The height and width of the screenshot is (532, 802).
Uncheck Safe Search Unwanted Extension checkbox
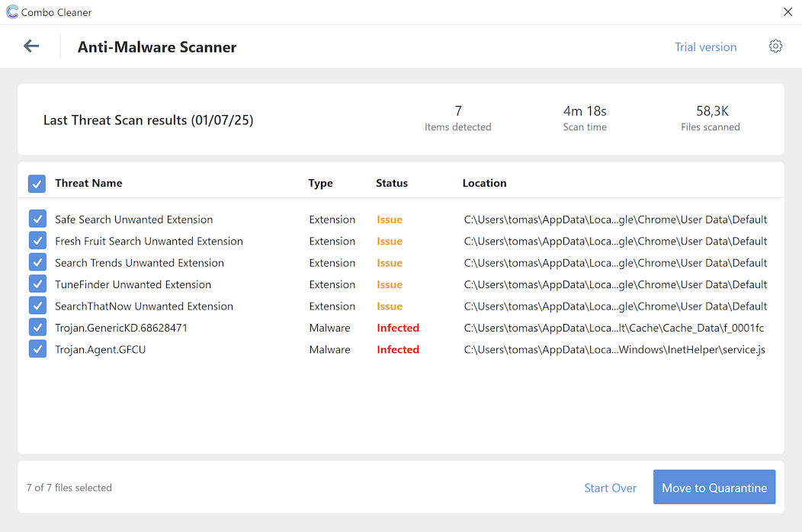coord(38,219)
